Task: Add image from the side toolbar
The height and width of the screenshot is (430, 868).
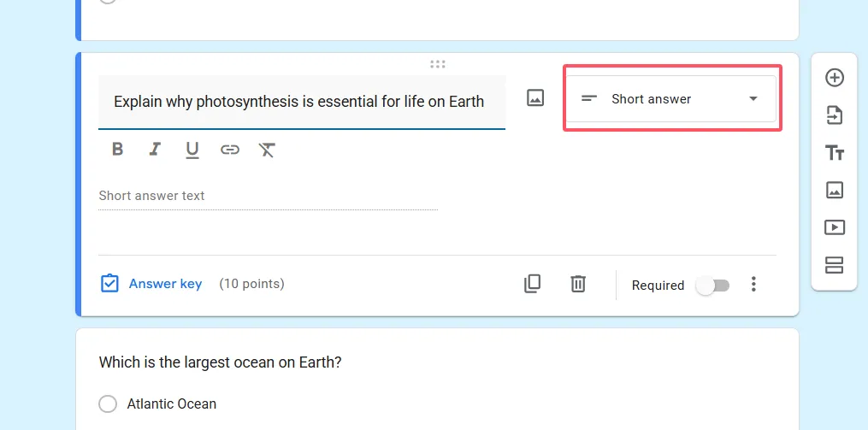Action: 835,190
